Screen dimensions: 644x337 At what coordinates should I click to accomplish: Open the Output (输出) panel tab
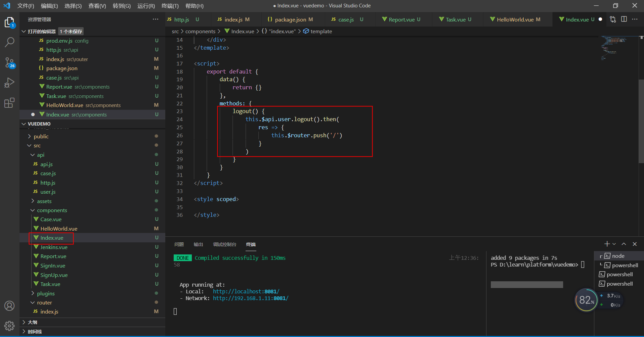[198, 244]
